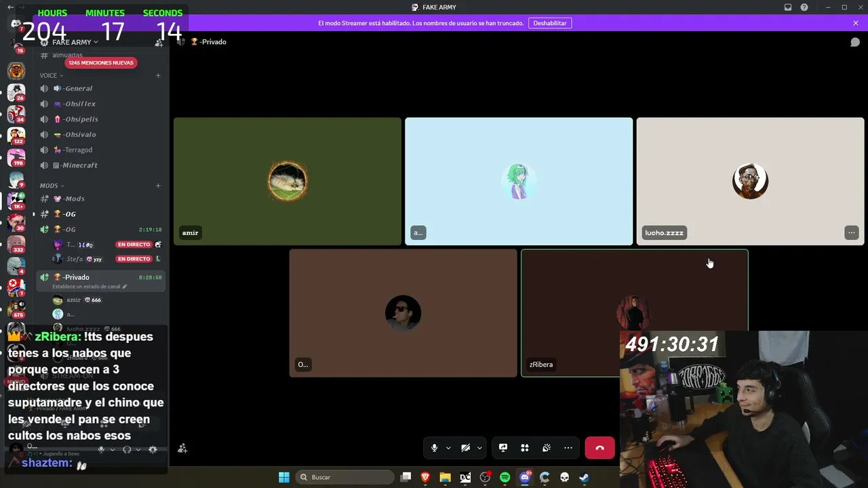The image size is (868, 488).
Task: Create channel in MODS category
Action: pyautogui.click(x=158, y=186)
